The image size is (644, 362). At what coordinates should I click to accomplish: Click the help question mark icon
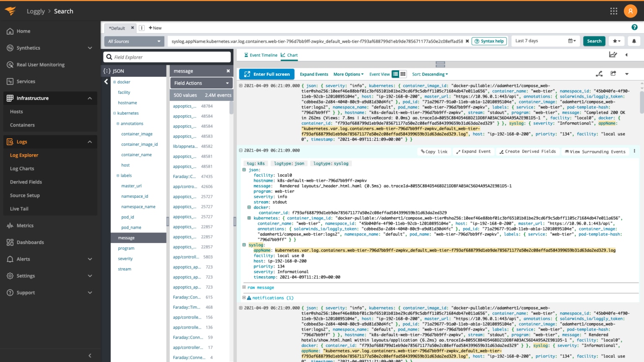634,27
